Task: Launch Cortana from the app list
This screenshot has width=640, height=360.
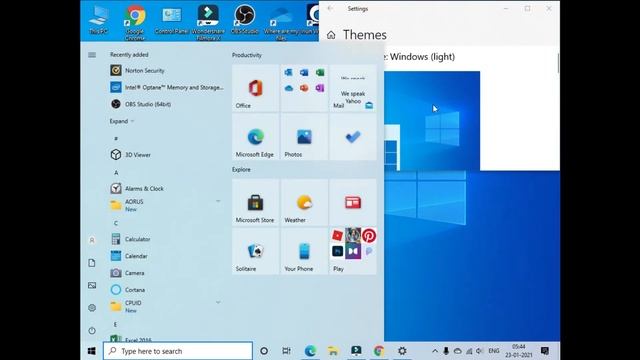Action: click(x=167, y=290)
